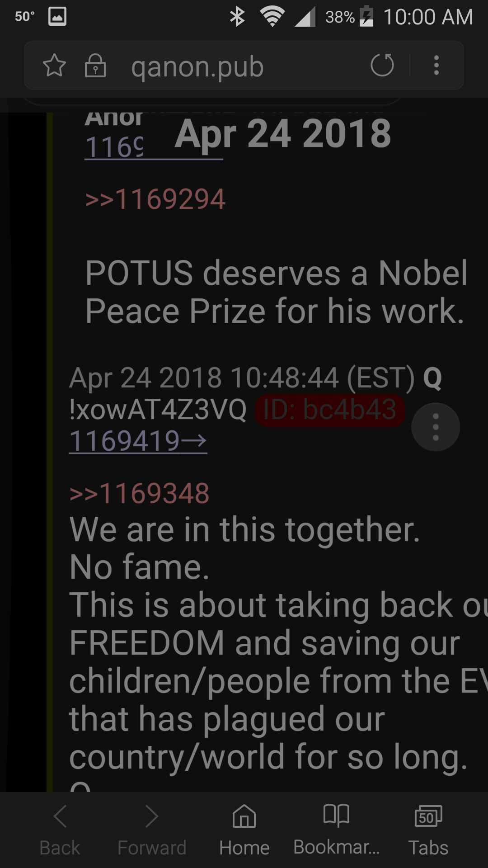Go to the browser Home page
This screenshot has width=488, height=868.
pyautogui.click(x=244, y=830)
